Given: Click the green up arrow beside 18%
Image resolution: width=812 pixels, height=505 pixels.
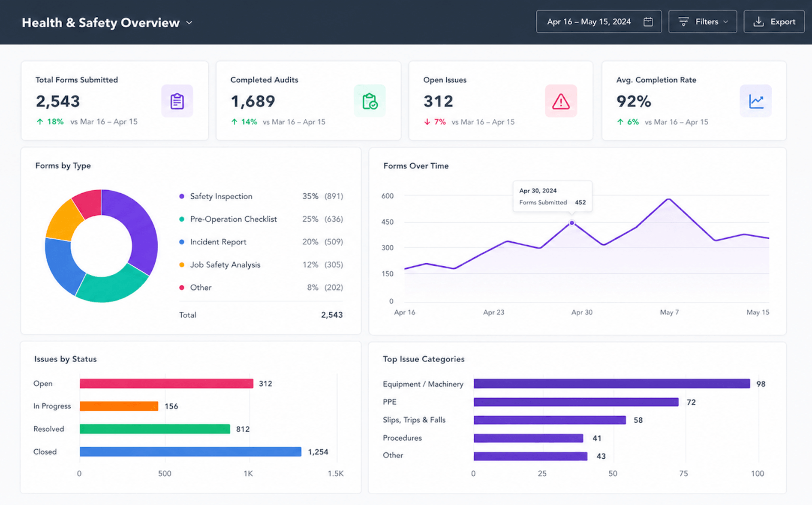Looking at the screenshot, I should tap(40, 122).
